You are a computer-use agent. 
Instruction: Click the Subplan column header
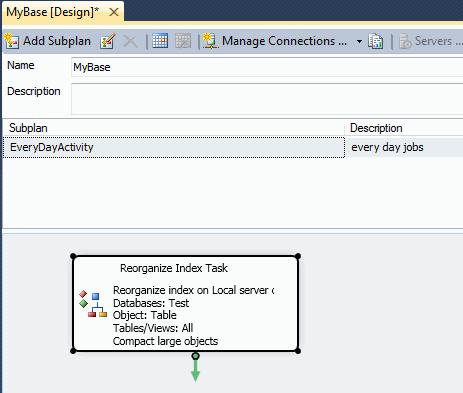tap(173, 128)
